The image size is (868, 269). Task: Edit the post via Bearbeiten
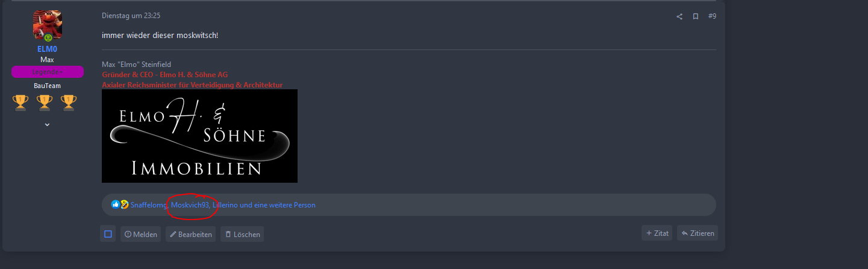click(190, 234)
